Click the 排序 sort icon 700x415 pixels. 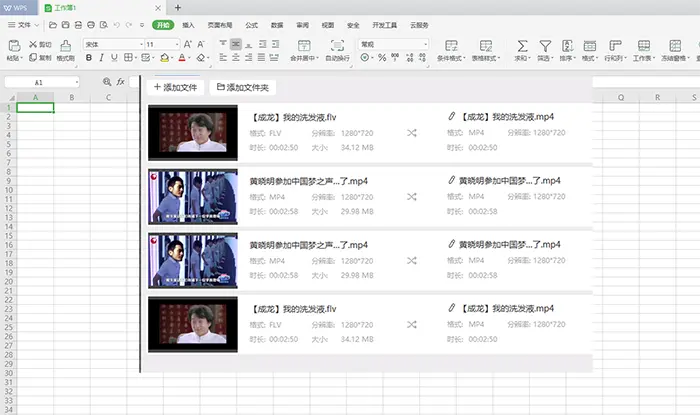click(x=567, y=46)
